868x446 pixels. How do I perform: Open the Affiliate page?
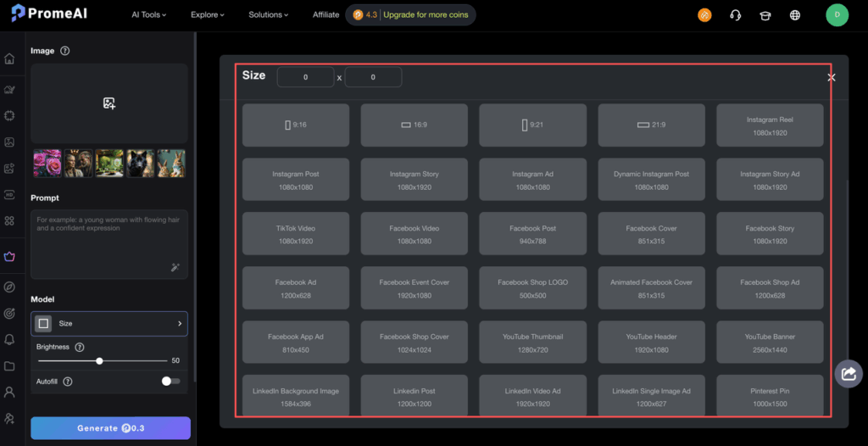coord(325,15)
